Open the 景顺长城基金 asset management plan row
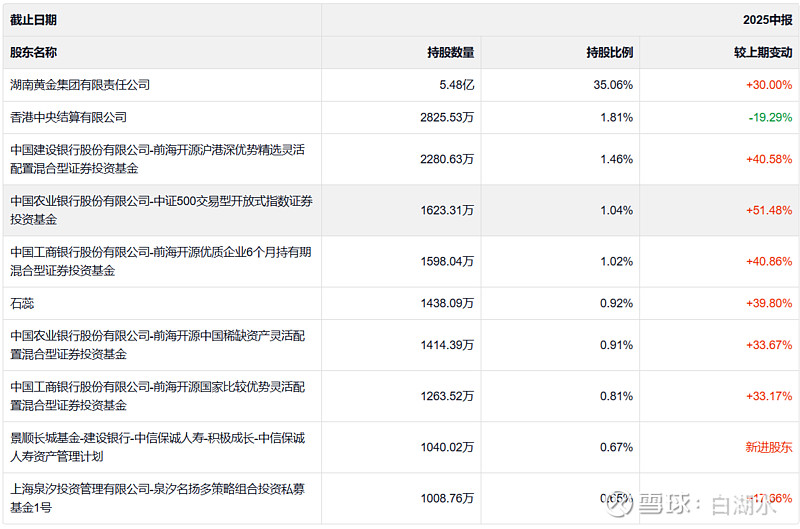800x529 pixels. coord(158,447)
